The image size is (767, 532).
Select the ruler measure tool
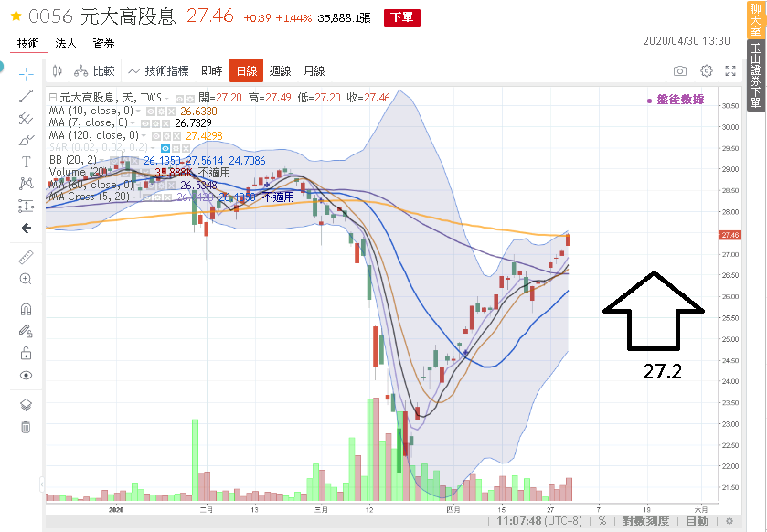pyautogui.click(x=26, y=257)
